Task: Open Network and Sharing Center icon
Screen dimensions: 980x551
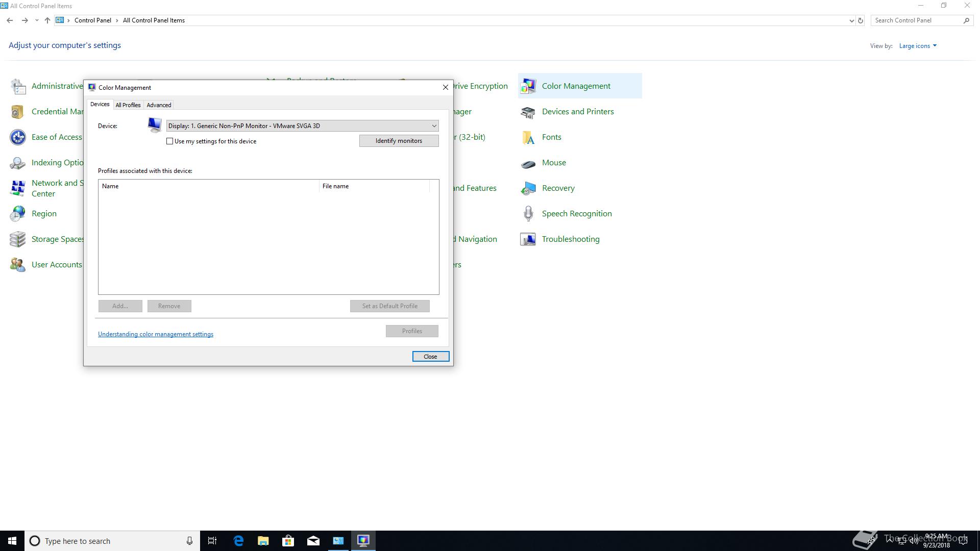Action: point(18,188)
